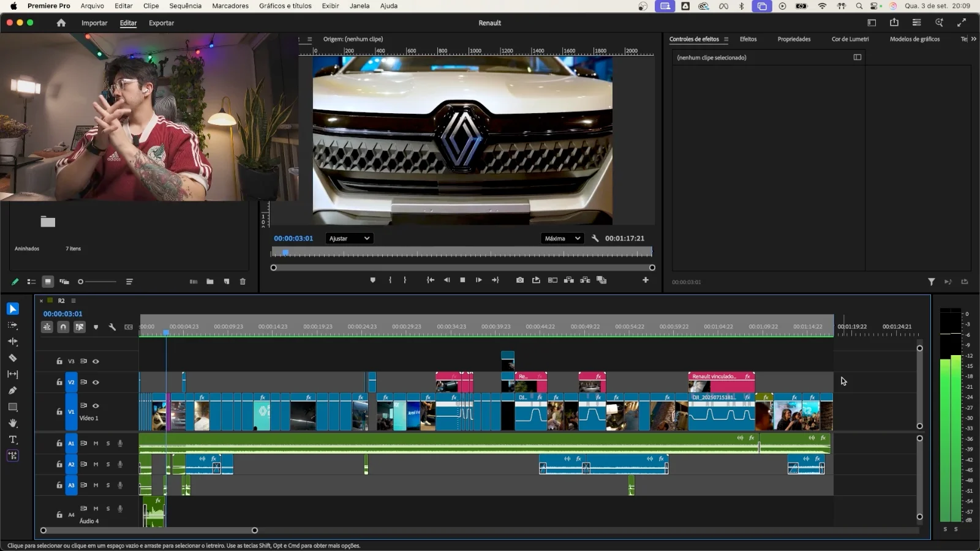Viewport: 980px width, 551px height.
Task: Select the Rectangle tool
Action: (13, 407)
